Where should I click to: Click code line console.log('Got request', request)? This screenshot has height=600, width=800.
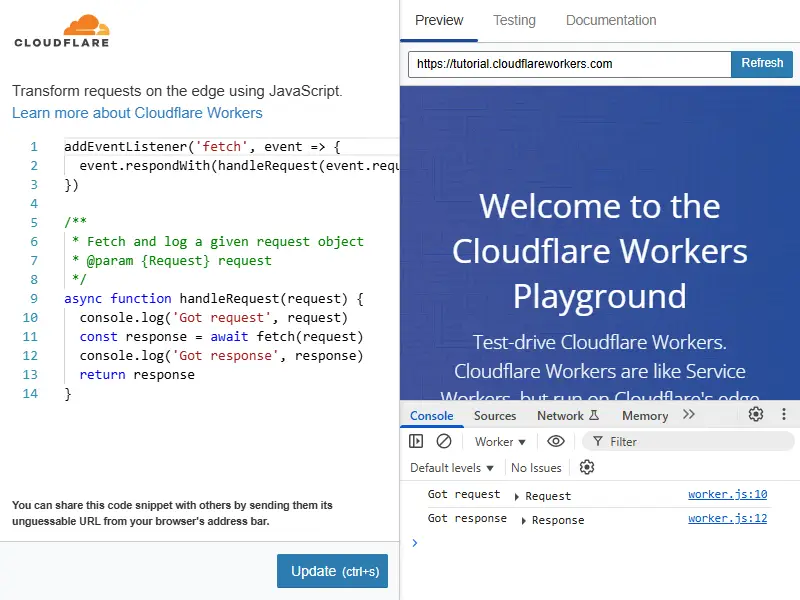coord(213,317)
